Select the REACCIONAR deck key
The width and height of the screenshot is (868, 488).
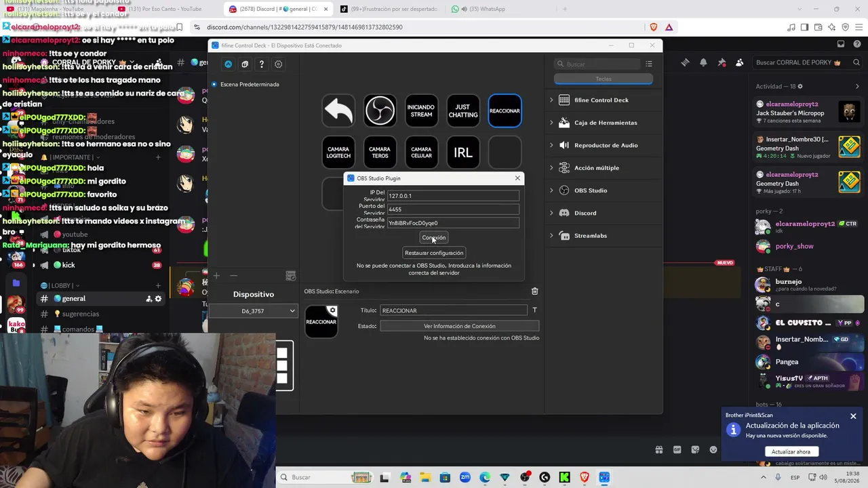click(x=505, y=110)
